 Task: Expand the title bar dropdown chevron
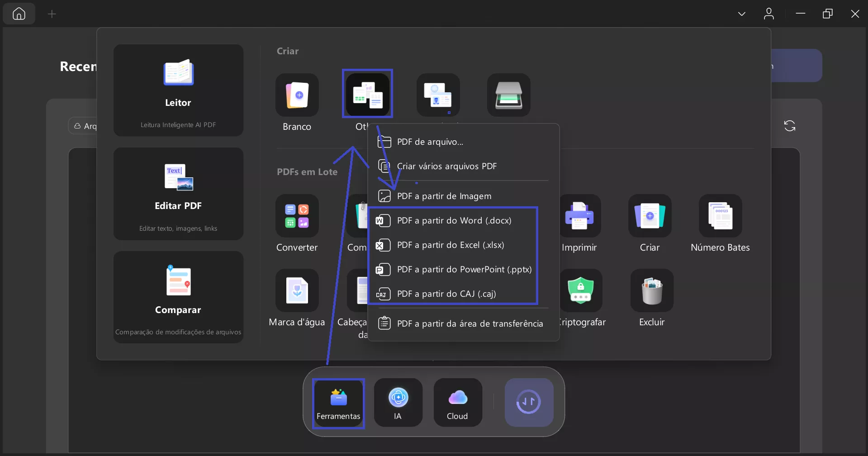click(742, 14)
